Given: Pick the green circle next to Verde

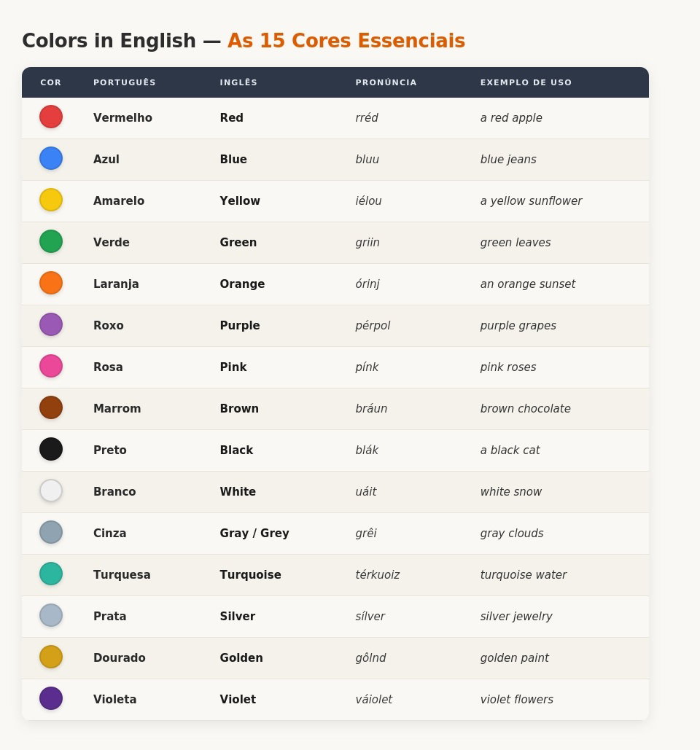Looking at the screenshot, I should pos(51,241).
